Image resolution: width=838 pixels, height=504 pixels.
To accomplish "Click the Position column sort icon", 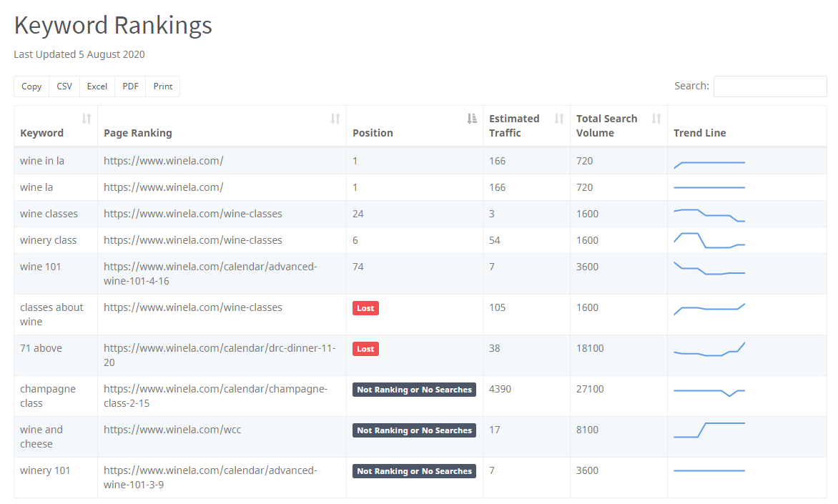I will point(472,119).
